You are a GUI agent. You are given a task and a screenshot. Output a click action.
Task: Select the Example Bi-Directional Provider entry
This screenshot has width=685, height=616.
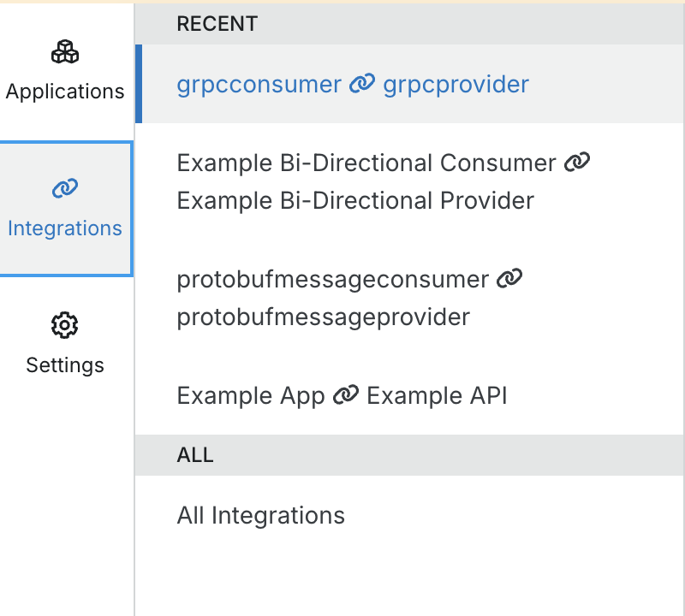coord(354,200)
